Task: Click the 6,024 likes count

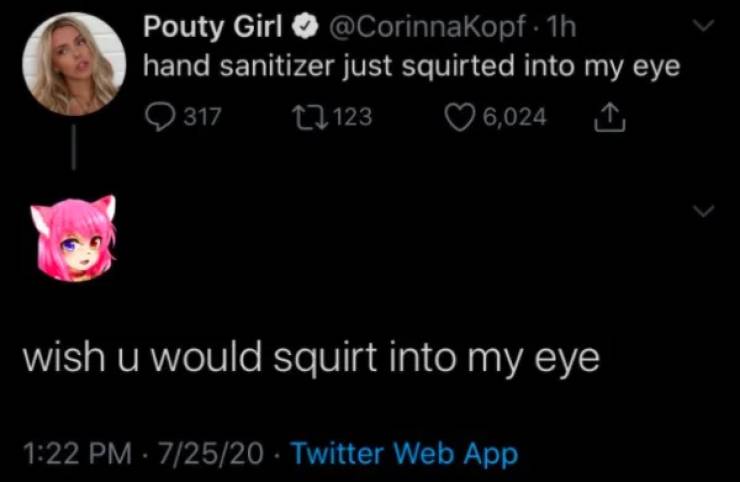Action: click(x=514, y=116)
